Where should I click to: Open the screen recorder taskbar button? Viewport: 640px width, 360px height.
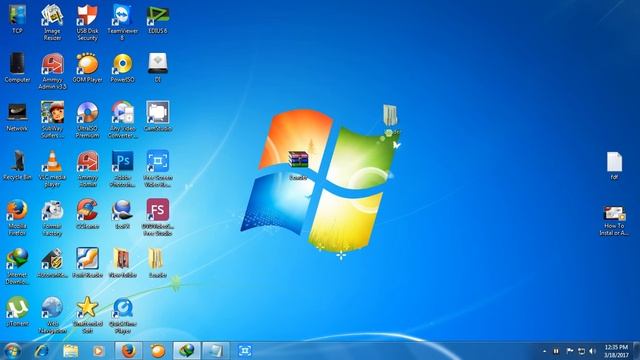(244, 351)
